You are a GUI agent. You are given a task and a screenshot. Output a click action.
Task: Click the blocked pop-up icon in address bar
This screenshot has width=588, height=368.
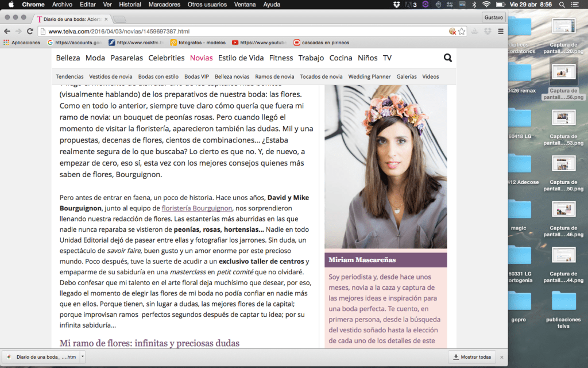[x=452, y=31]
